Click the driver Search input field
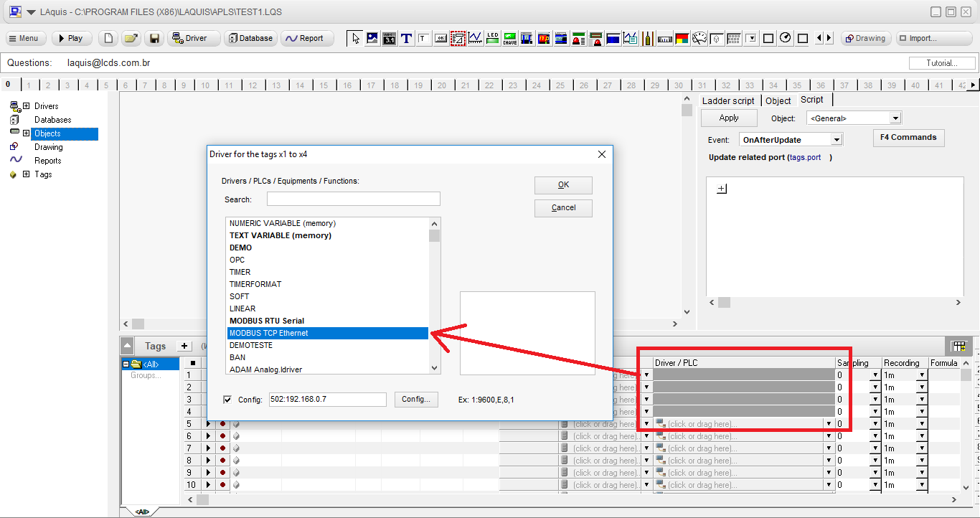Viewport: 980px width, 518px height. click(x=354, y=199)
